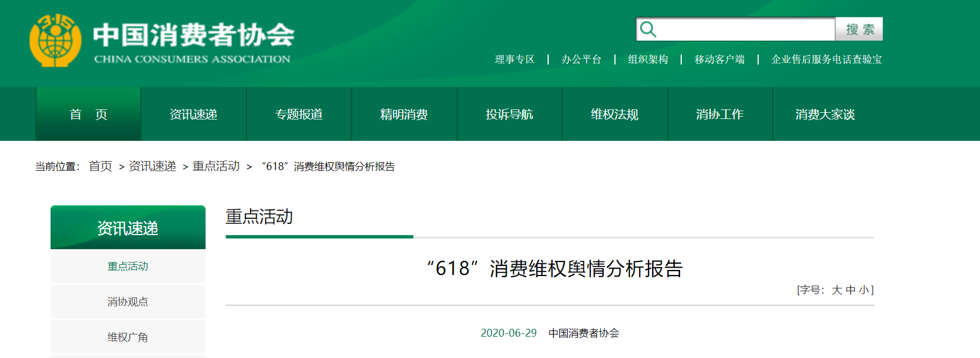The image size is (980, 358).
Task: Open the 资讯速递 navigation menu
Action: [193, 114]
